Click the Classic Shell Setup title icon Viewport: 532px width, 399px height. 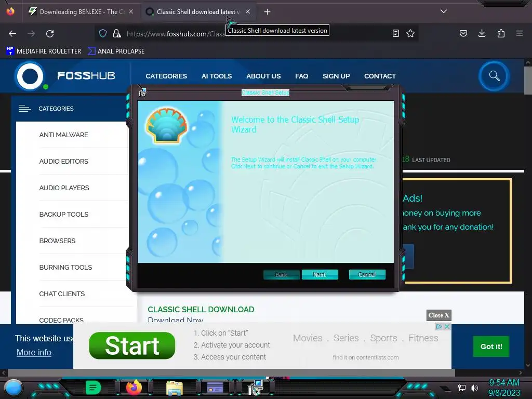pyautogui.click(x=142, y=92)
